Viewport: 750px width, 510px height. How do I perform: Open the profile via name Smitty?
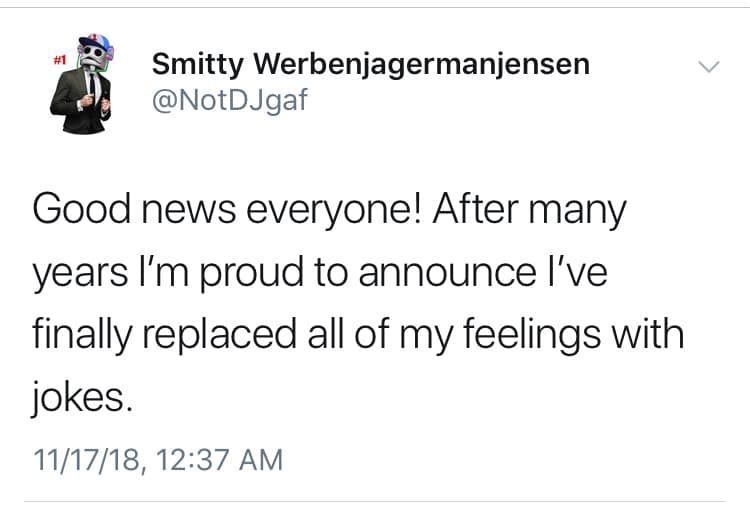(x=198, y=65)
